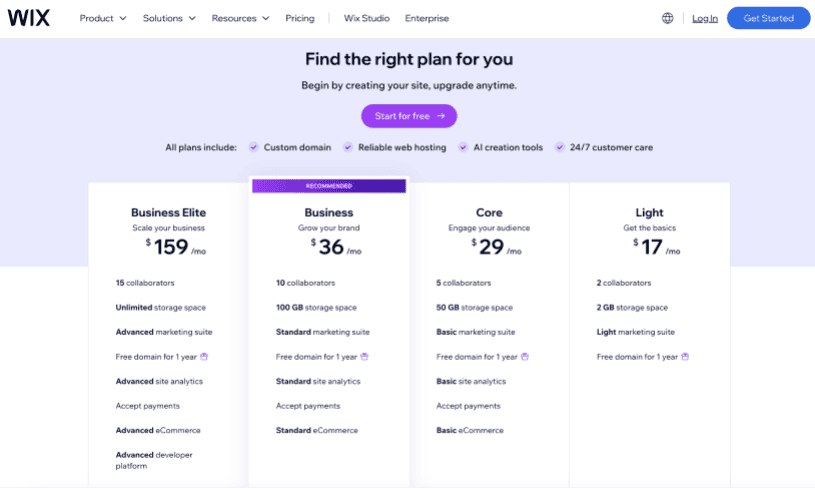Viewport: 815px width, 488px height.
Task: Click gift icon in Core plan
Action: pyautogui.click(x=525, y=356)
